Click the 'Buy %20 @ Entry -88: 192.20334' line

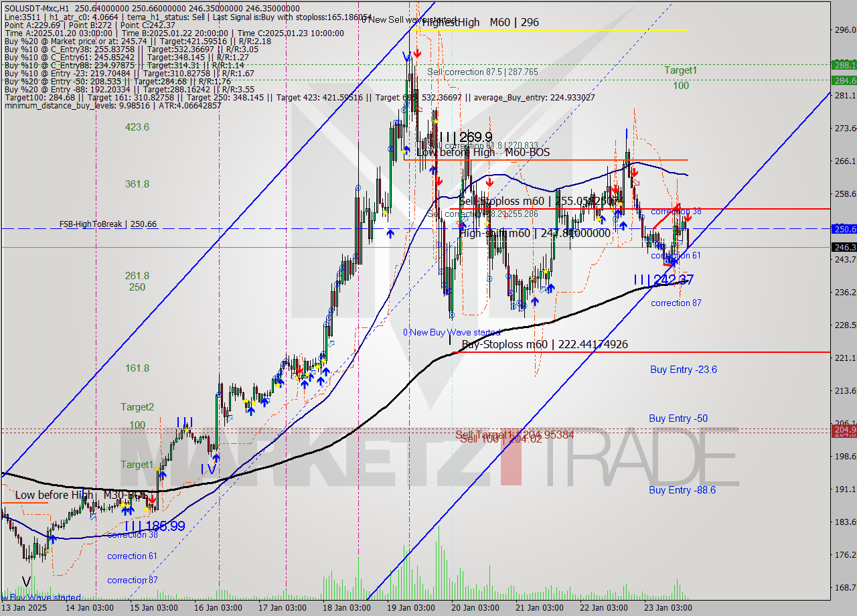[129, 89]
